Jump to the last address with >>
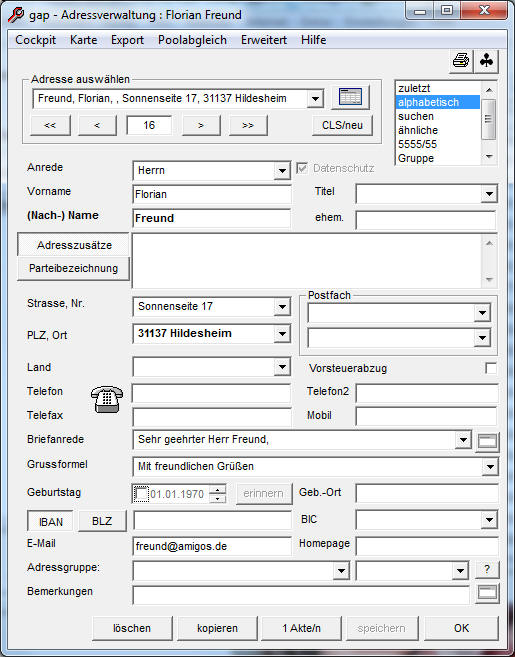Screen dimensions: 515x657 pos(248,125)
